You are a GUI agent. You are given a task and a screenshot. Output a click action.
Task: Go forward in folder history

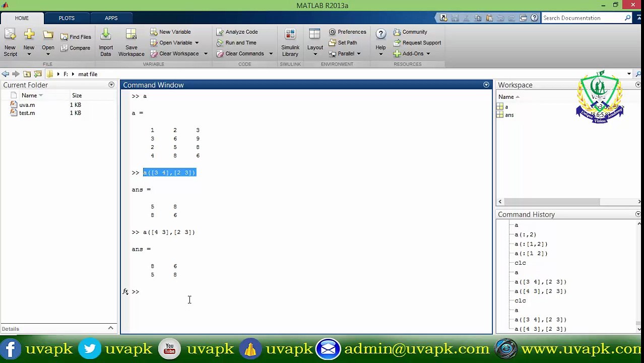point(16,74)
